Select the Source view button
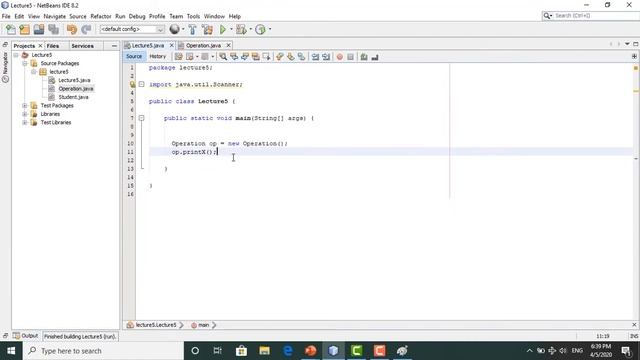 point(134,56)
